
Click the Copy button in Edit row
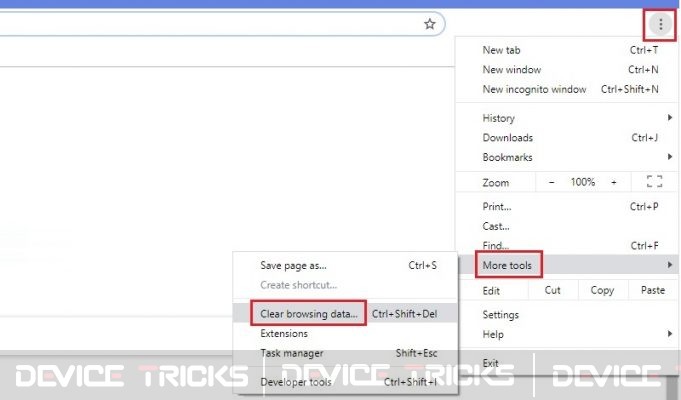click(602, 290)
